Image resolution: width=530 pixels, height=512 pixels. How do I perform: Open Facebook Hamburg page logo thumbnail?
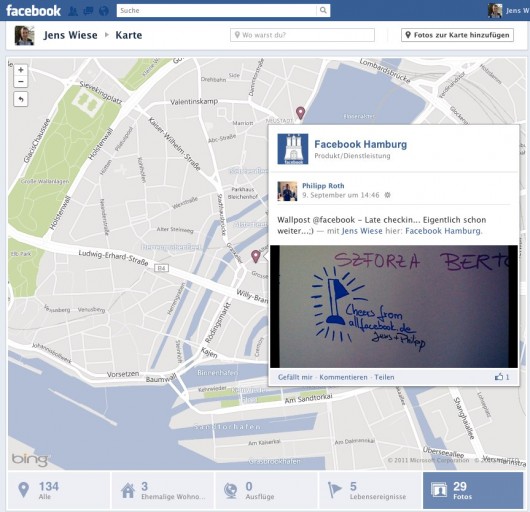coord(293,149)
